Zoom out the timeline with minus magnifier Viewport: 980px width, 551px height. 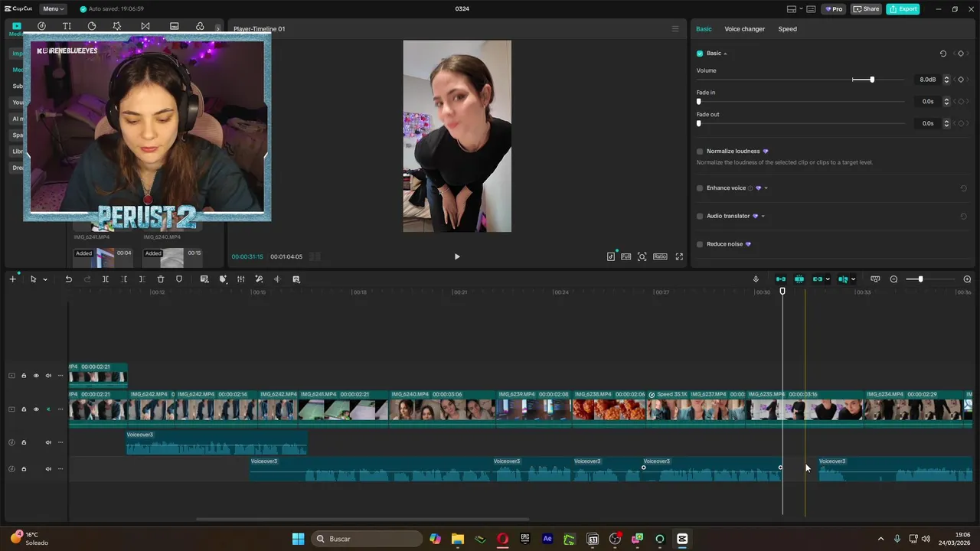pos(893,279)
